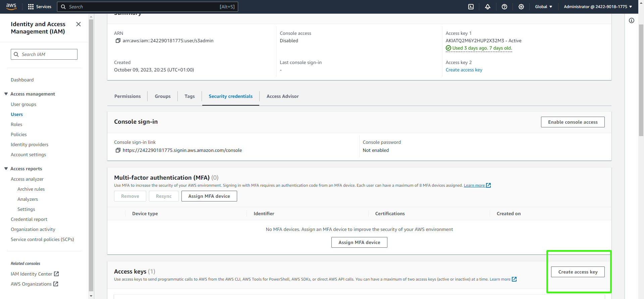This screenshot has width=644, height=299.
Task: Open User groups in sidebar
Action: (23, 104)
